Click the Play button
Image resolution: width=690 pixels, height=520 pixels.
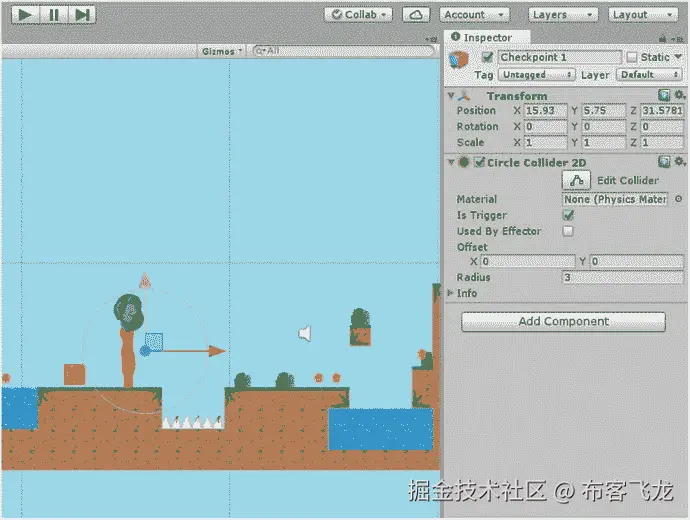25,15
